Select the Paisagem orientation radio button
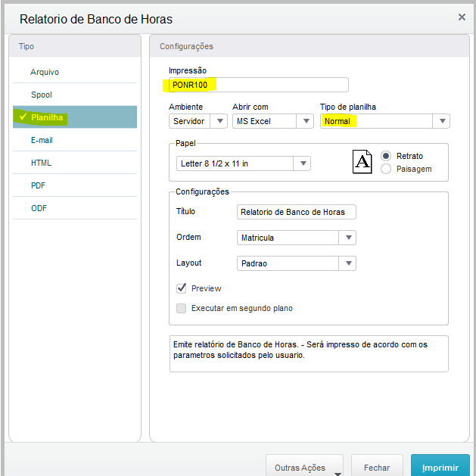The width and height of the screenshot is (476, 476). [x=385, y=169]
